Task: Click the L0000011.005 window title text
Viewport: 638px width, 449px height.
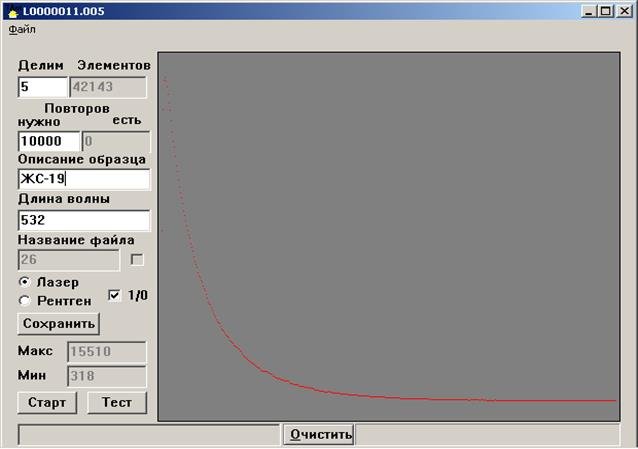Action: (x=63, y=11)
